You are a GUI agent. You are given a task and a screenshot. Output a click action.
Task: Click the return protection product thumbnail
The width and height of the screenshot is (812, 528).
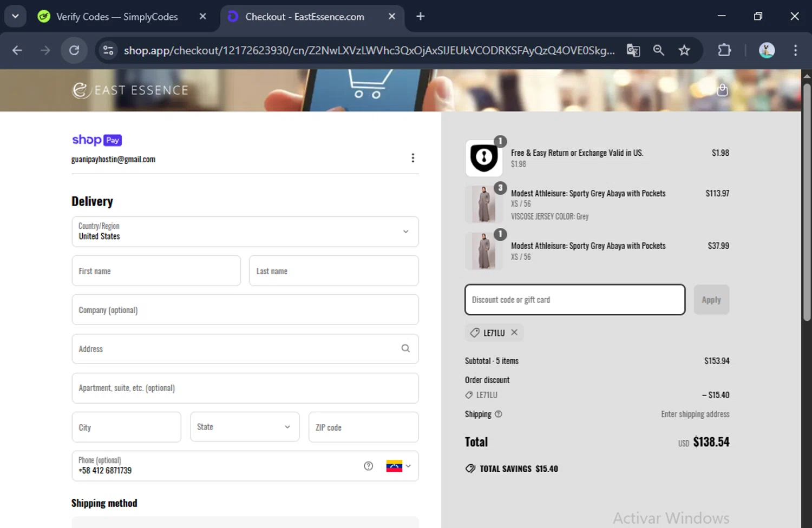484,158
